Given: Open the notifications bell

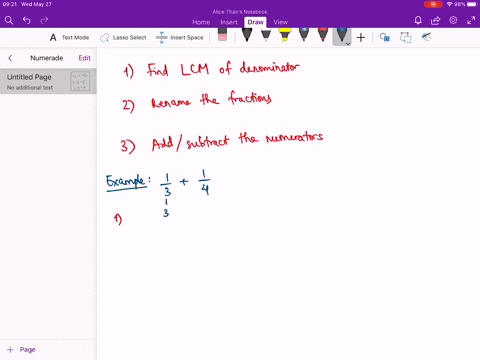Looking at the screenshot, I should coord(418,21).
